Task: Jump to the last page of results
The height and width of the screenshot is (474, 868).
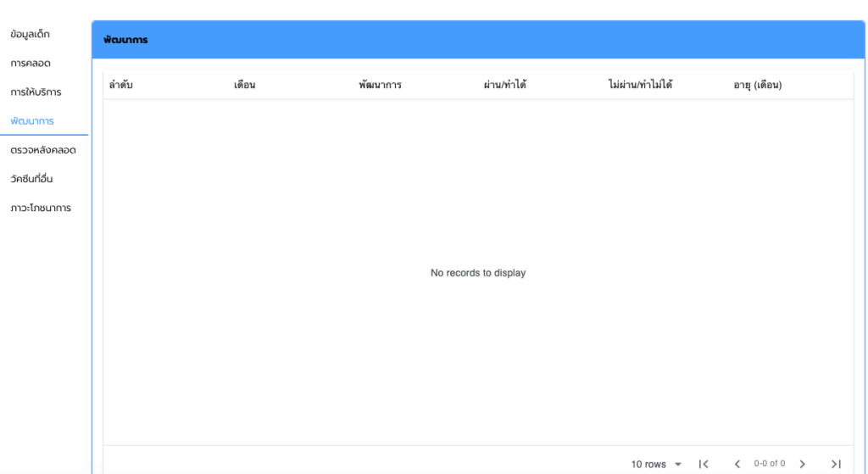Action: [x=836, y=464]
